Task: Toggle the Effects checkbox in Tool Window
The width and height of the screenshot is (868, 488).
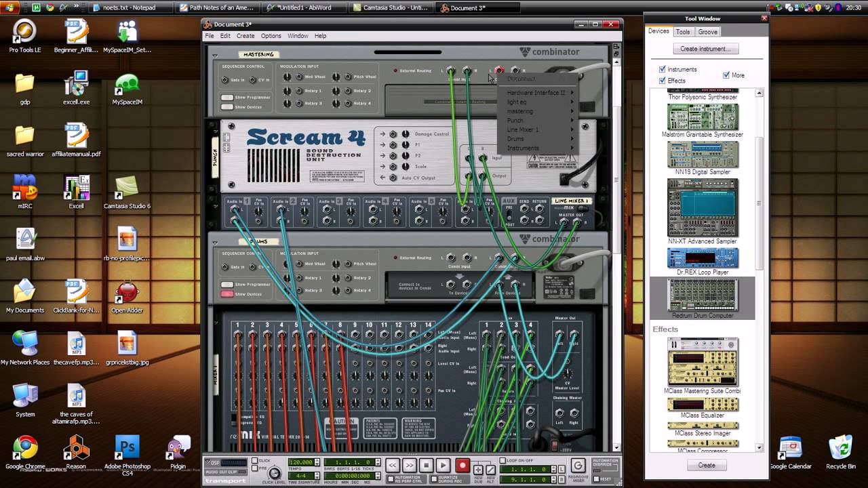Action: coord(663,81)
